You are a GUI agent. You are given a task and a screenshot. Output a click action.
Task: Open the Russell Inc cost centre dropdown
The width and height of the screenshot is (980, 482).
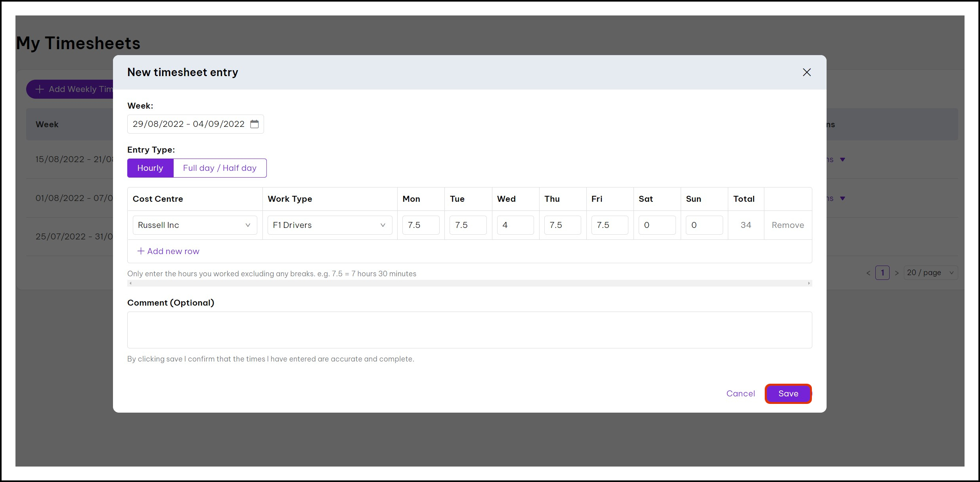(195, 225)
